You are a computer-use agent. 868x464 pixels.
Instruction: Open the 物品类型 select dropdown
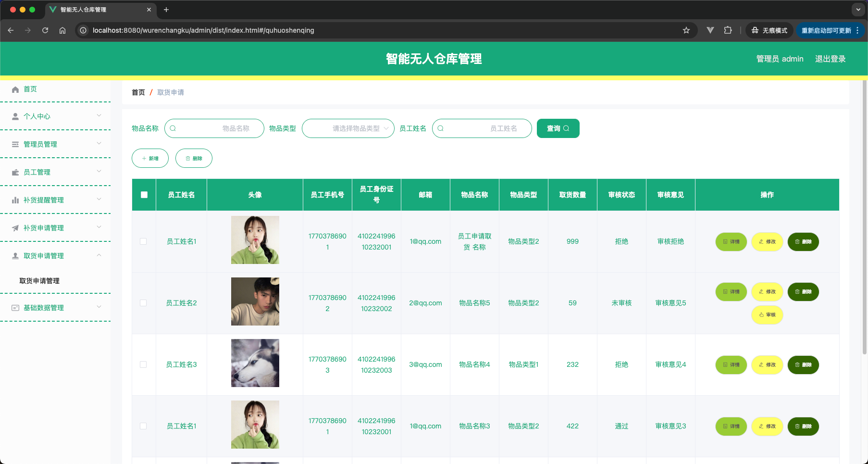(x=348, y=128)
